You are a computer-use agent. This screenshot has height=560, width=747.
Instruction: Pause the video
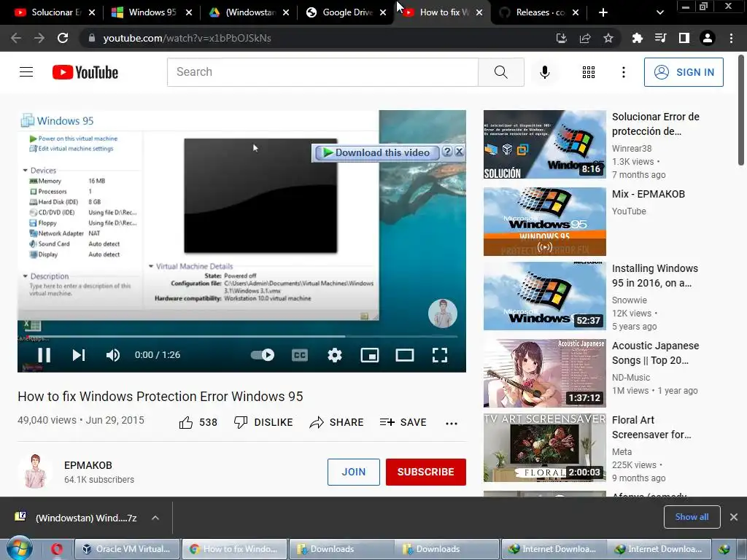tap(44, 355)
